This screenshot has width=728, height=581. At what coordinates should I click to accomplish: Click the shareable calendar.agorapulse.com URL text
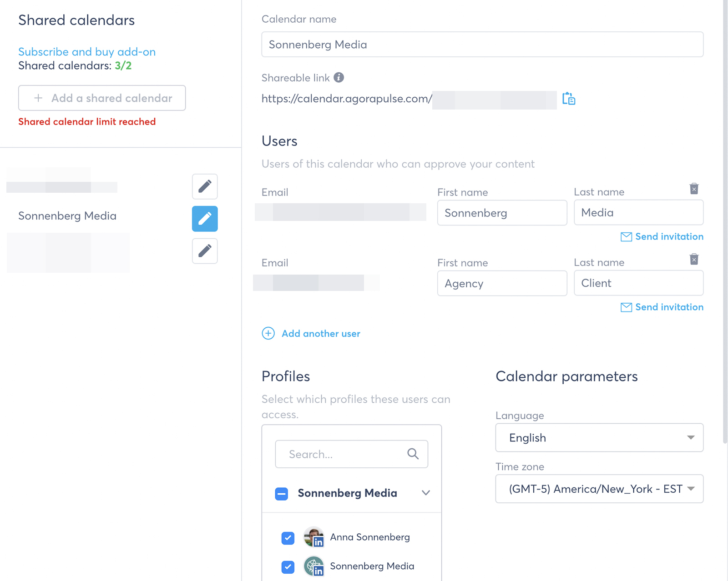[x=347, y=99]
